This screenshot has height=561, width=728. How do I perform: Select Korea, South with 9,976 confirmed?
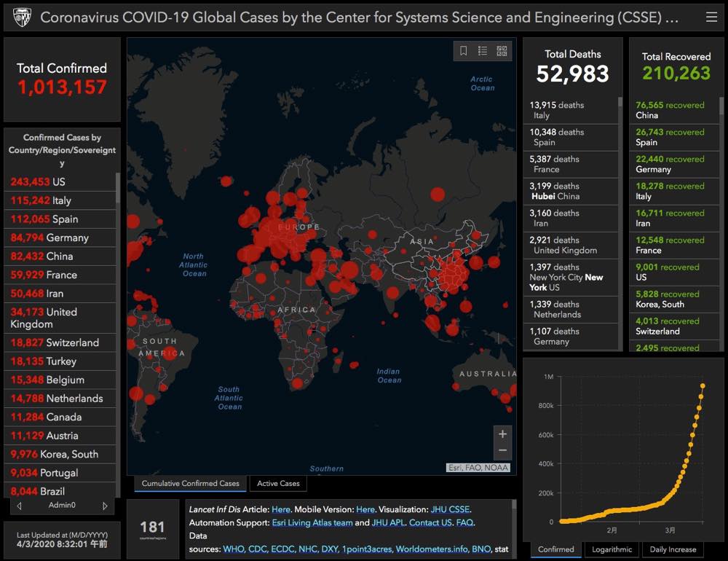click(60, 454)
